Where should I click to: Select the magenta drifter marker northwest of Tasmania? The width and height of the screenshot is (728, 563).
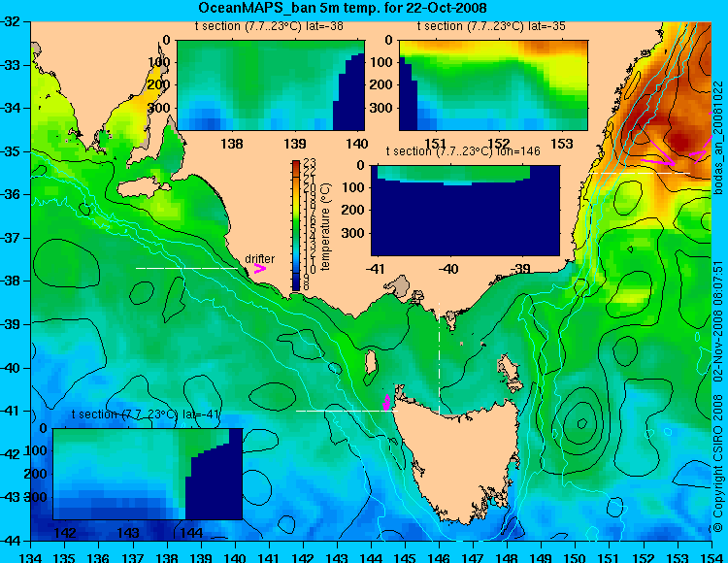385,402
